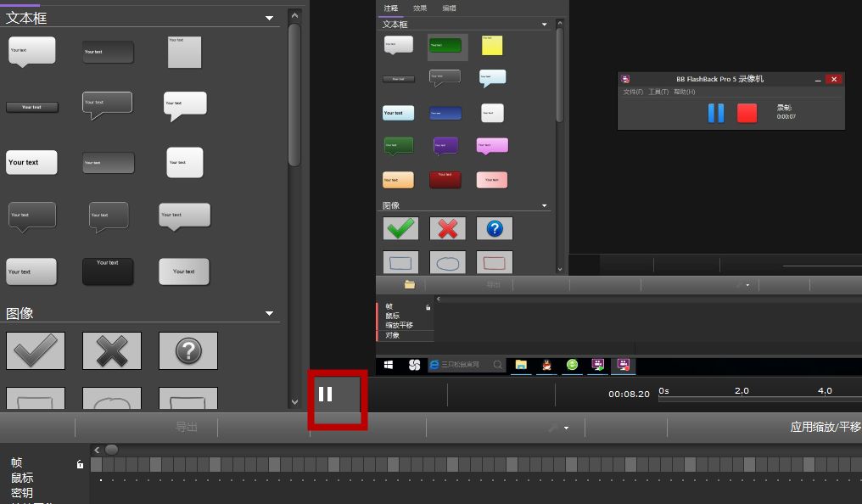The image size is (862, 504).
Task: Choose the thin dark bar text box
Action: (32, 107)
